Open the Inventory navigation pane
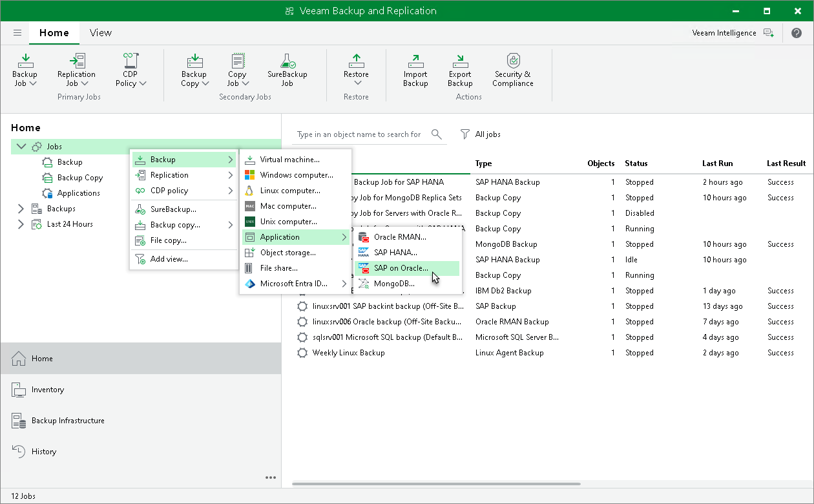The image size is (814, 504). 141,390
